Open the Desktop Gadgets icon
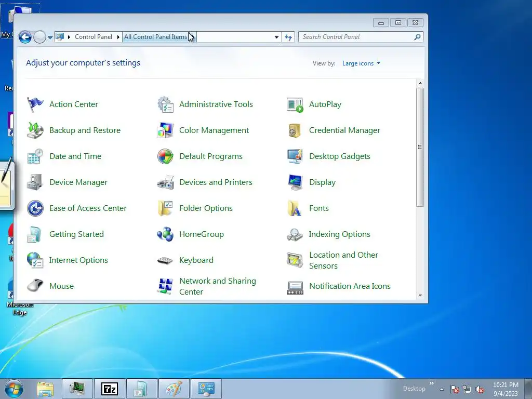 coord(295,156)
